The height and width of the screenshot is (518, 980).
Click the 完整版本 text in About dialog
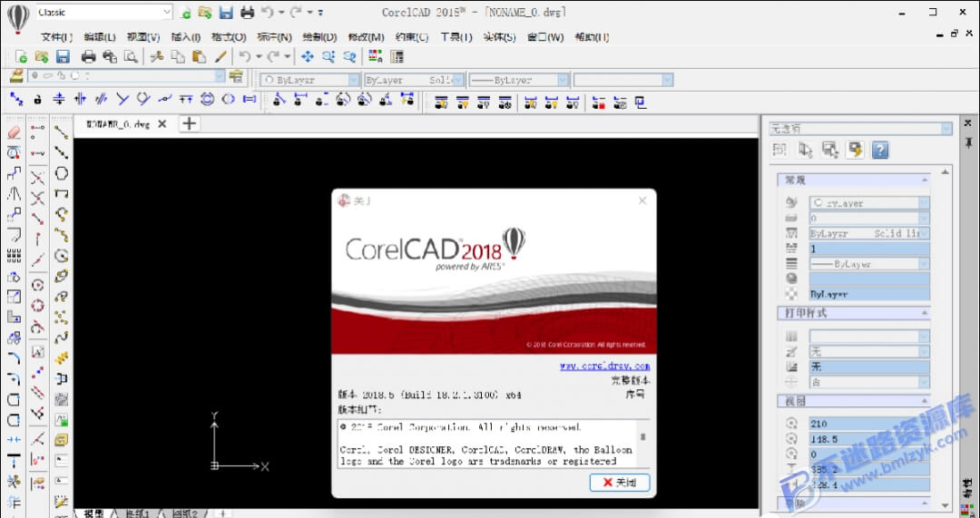[x=630, y=380]
